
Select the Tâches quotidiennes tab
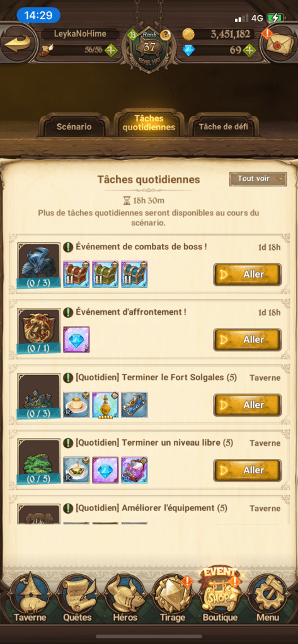coord(149,123)
